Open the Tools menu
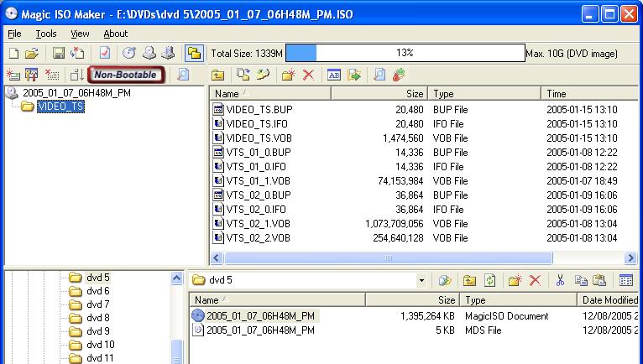Screen dimensions: 643x364 pyautogui.click(x=46, y=34)
